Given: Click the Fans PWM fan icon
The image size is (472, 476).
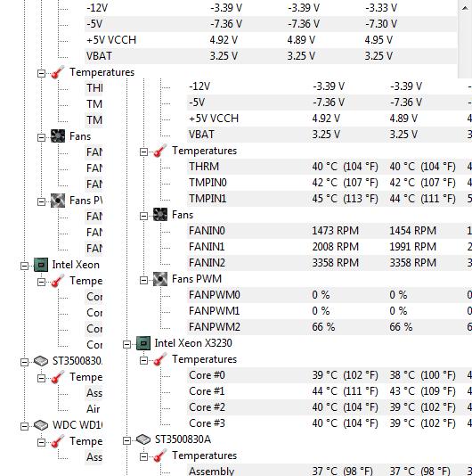Looking at the screenshot, I should tap(160, 279).
